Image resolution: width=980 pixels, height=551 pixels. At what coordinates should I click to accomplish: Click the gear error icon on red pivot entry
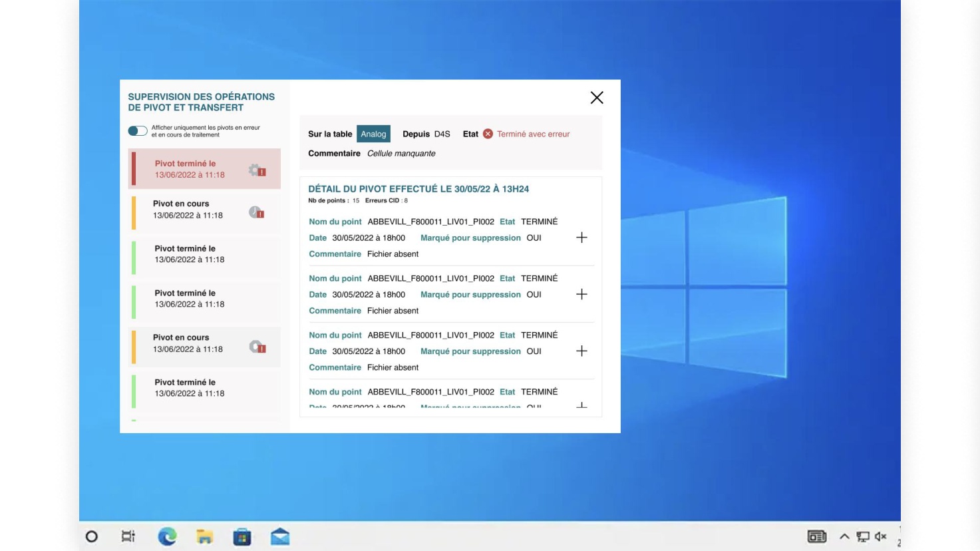[x=257, y=170]
